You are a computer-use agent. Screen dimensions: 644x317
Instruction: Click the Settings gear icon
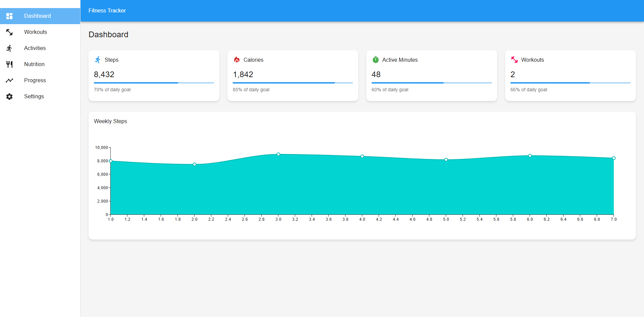(x=9, y=97)
